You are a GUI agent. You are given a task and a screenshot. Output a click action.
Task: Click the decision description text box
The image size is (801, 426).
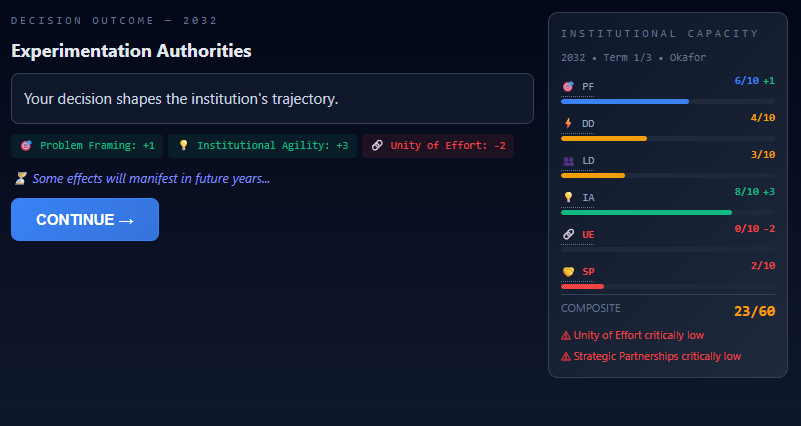click(272, 99)
